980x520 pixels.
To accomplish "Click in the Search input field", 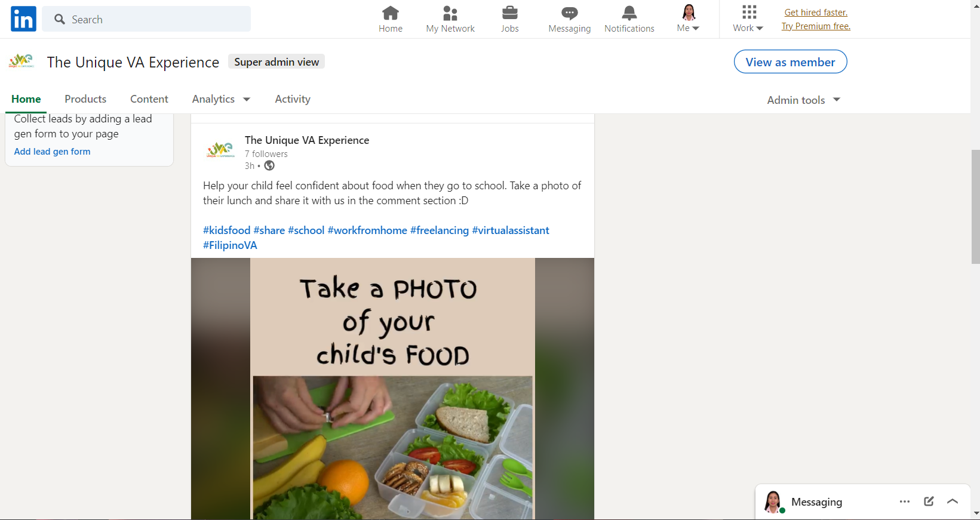I will 146,19.
